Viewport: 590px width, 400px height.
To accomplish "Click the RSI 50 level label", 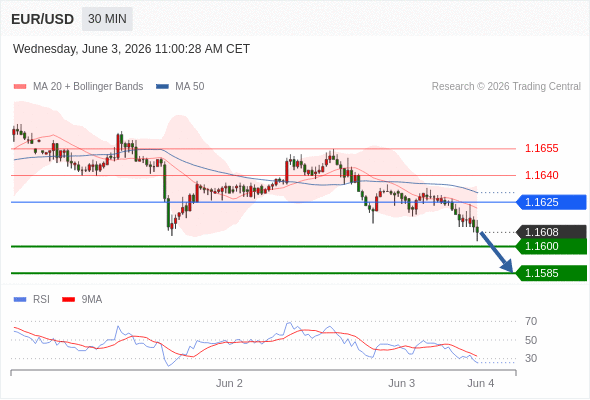I will tap(531, 340).
